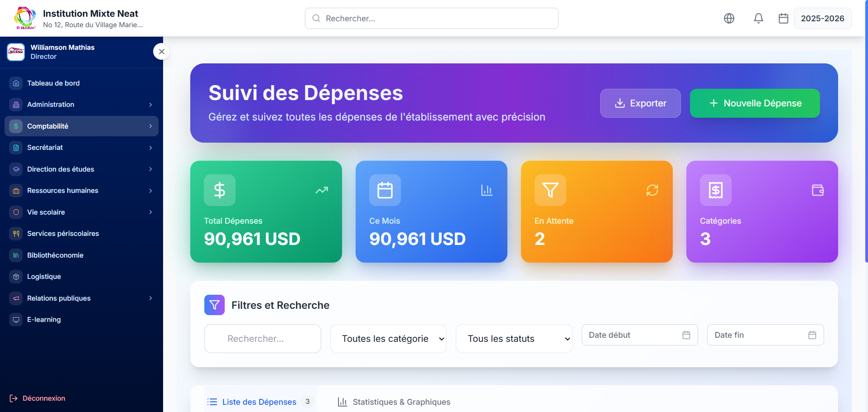This screenshot has height=412, width=868.
Task: Click the Nouvelle Dépense button
Action: (x=754, y=103)
